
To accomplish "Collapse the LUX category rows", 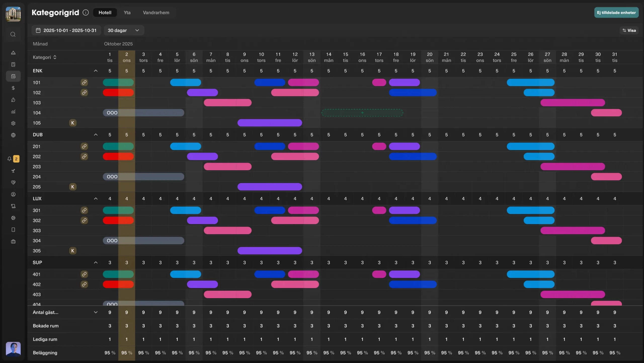I will coord(96,199).
